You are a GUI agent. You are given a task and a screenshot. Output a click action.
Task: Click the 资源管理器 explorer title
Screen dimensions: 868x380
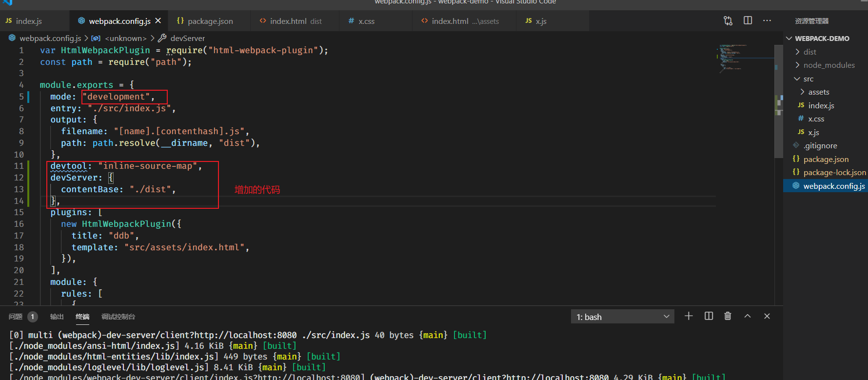point(811,21)
